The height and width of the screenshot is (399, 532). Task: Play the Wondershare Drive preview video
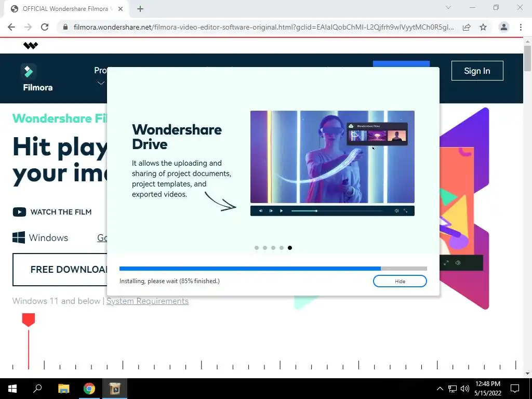pos(281,211)
